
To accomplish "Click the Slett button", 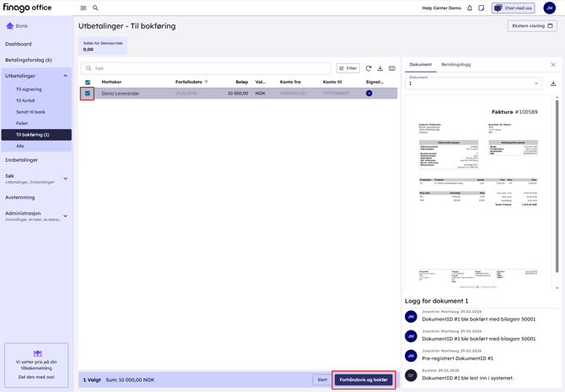I will 322,379.
